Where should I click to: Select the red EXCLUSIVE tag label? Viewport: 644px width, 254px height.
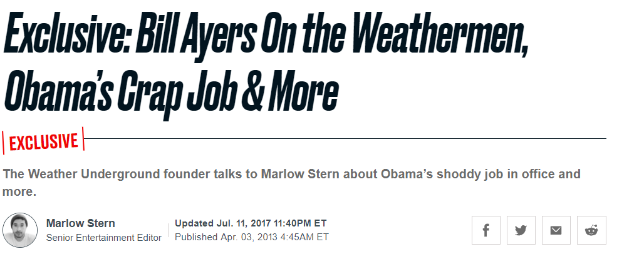[x=43, y=142]
